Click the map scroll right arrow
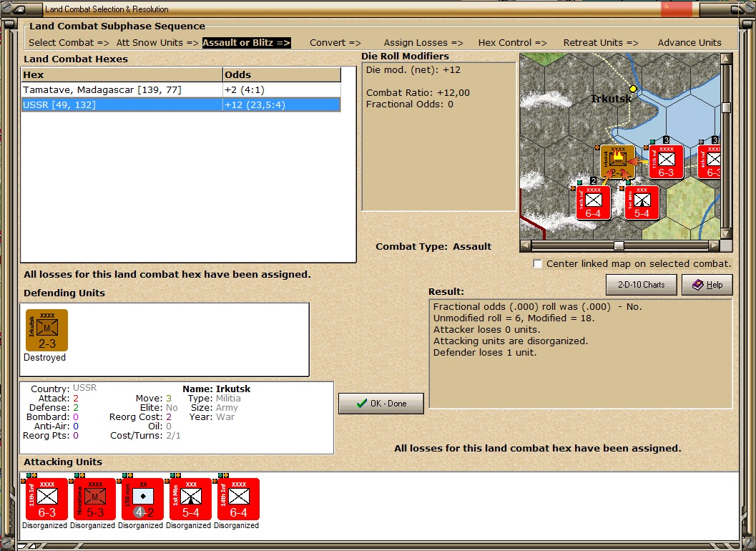The image size is (756, 551). [x=714, y=246]
